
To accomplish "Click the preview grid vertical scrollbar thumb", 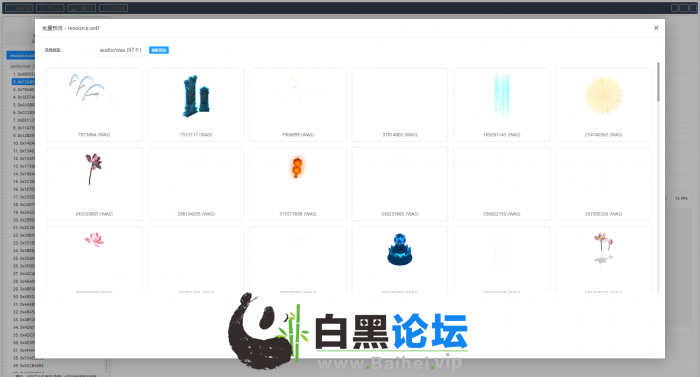I will 658,82.
